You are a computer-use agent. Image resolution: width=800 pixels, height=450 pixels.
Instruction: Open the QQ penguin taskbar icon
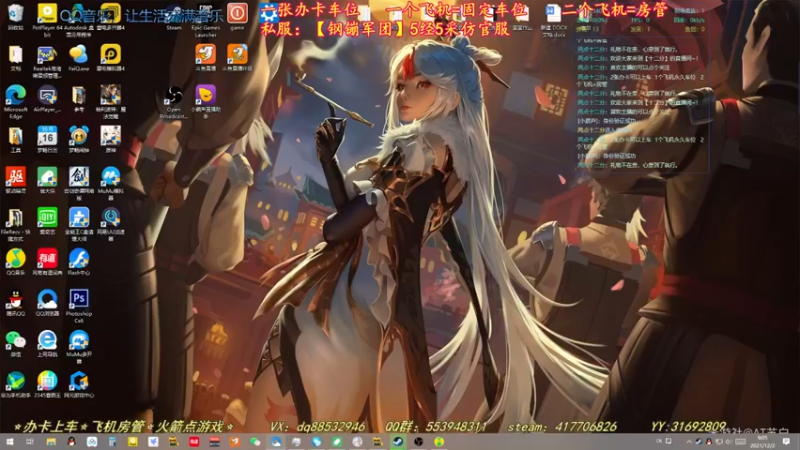point(71,441)
